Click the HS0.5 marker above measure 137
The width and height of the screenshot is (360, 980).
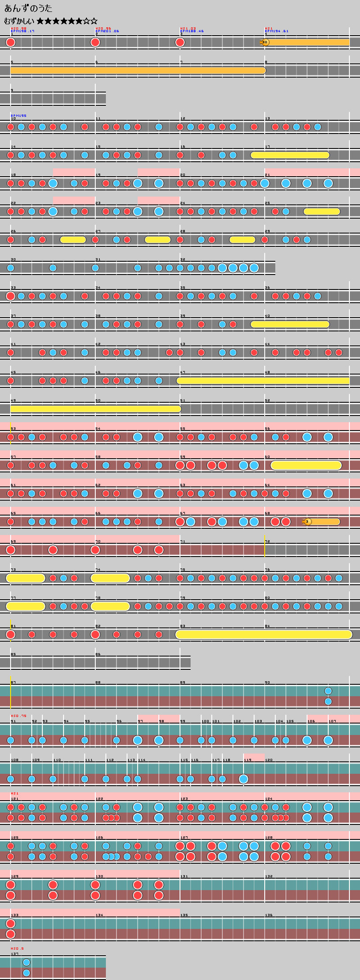[x=17, y=949]
